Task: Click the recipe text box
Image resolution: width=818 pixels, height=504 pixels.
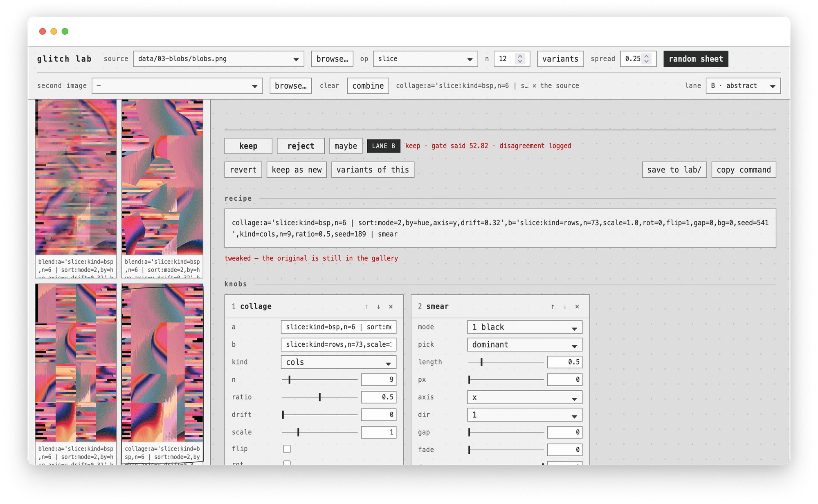Action: (x=500, y=228)
